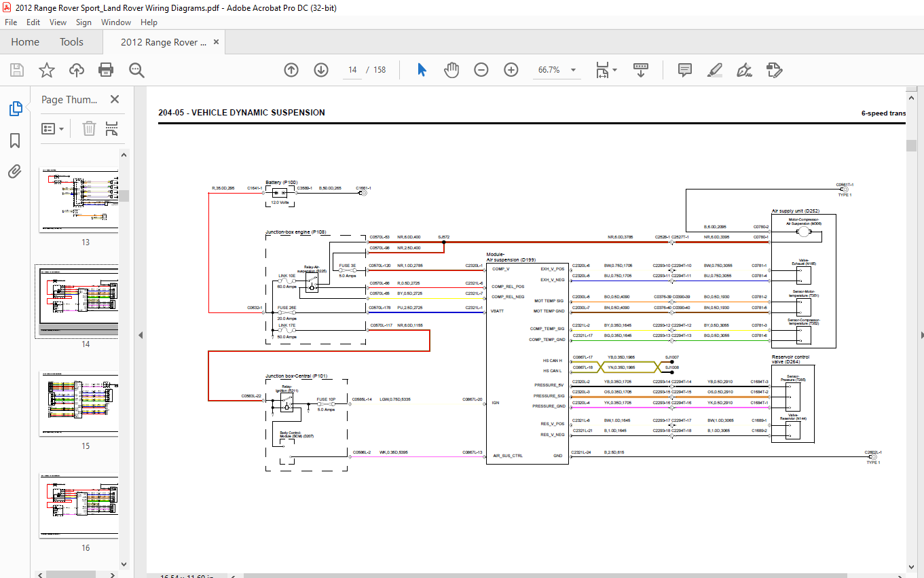Open thumbnail panel print pages icon
This screenshot has width=924, height=578.
pos(112,128)
